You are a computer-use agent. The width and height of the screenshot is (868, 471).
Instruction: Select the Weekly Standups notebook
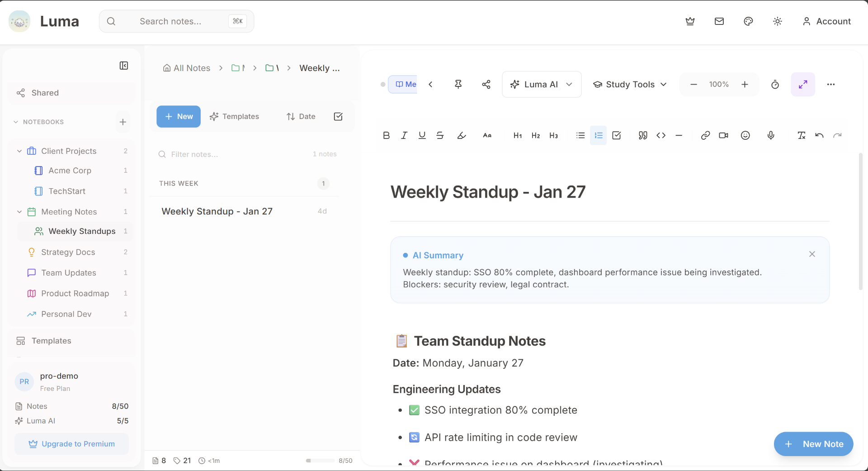click(81, 231)
